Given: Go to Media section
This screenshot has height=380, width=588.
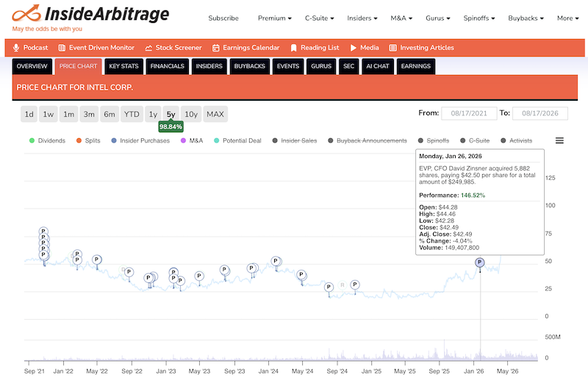Looking at the screenshot, I should coord(365,48).
